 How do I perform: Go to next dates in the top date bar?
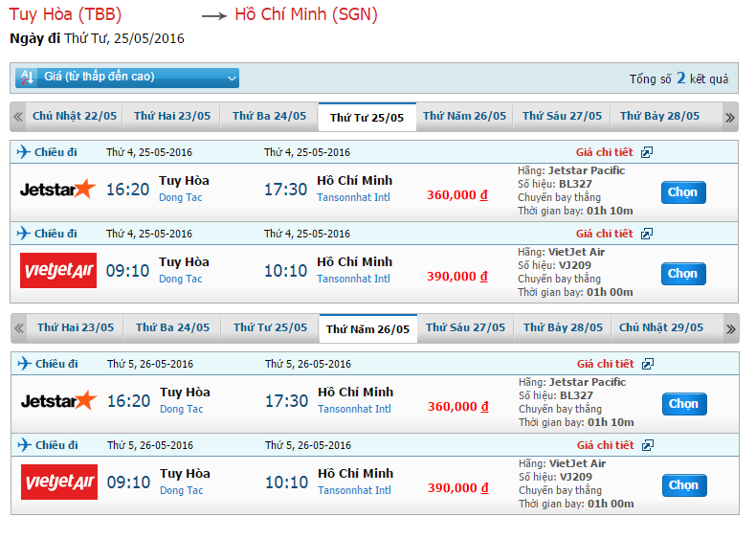(x=729, y=117)
